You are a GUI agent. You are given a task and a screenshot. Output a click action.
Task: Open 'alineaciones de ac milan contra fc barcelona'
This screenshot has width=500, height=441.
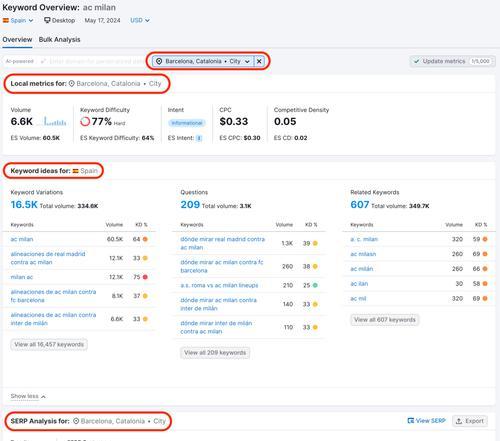coord(53,296)
